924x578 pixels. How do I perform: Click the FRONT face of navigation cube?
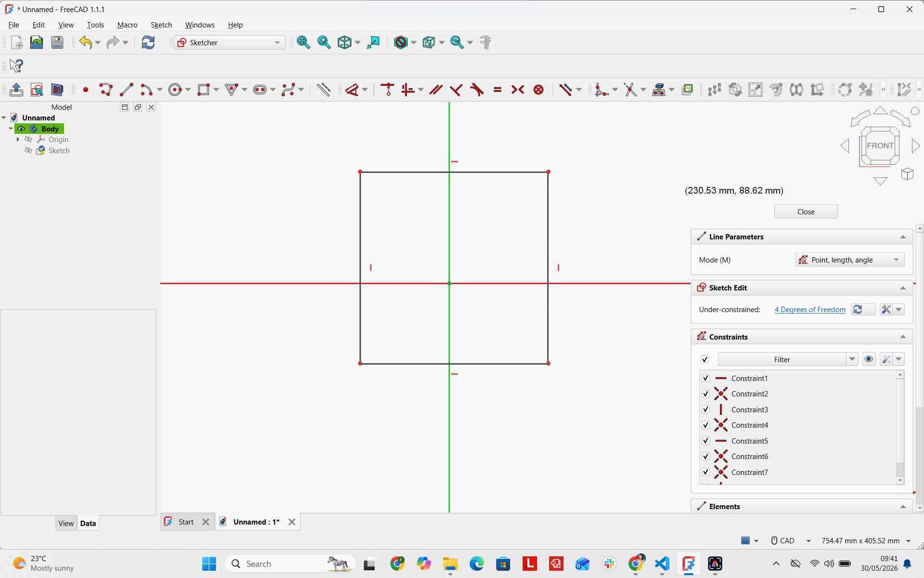(x=880, y=145)
